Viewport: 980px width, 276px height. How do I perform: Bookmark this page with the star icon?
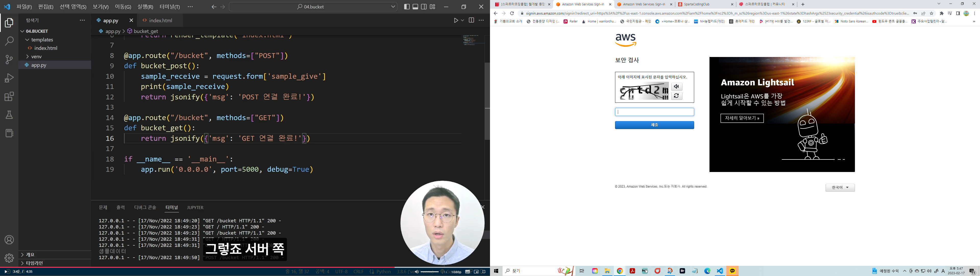932,13
